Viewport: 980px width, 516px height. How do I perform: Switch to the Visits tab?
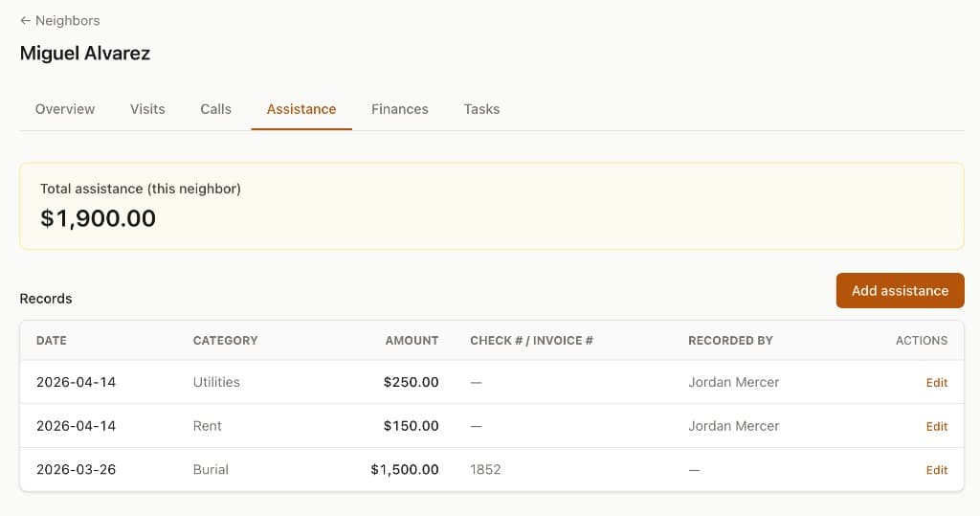click(x=147, y=109)
